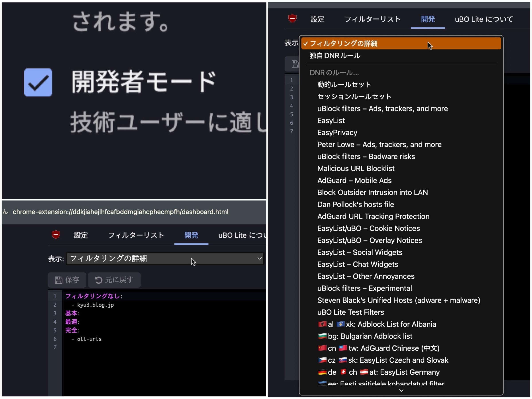532x399 pixels.
Task: Open 設定 tab in the bottom-left panel
Action: point(81,235)
